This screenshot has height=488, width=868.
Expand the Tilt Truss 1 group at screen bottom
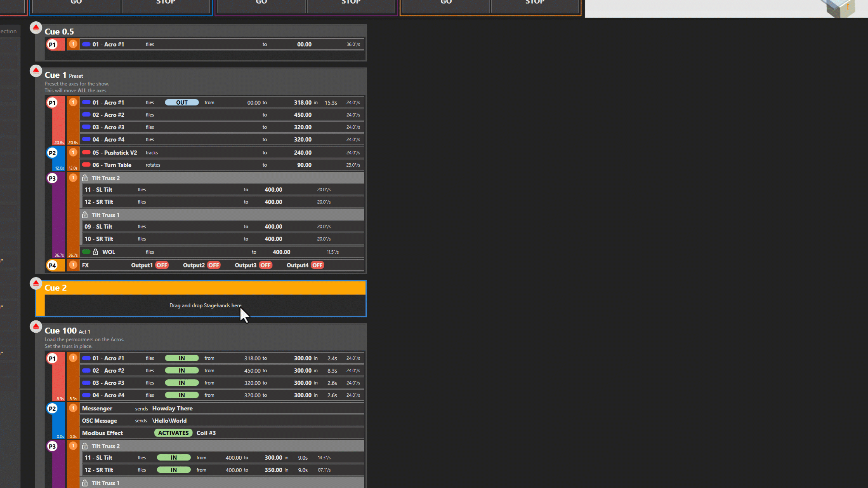[106, 483]
